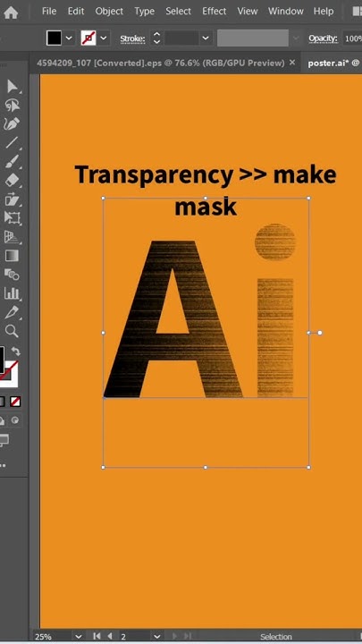Swap fill and stroke colors
The height and width of the screenshot is (644, 362).
click(x=15, y=352)
